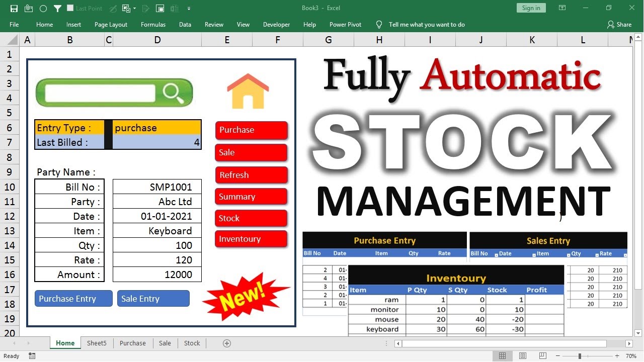
Task: Click the 70% zoom level text
Action: (630, 356)
